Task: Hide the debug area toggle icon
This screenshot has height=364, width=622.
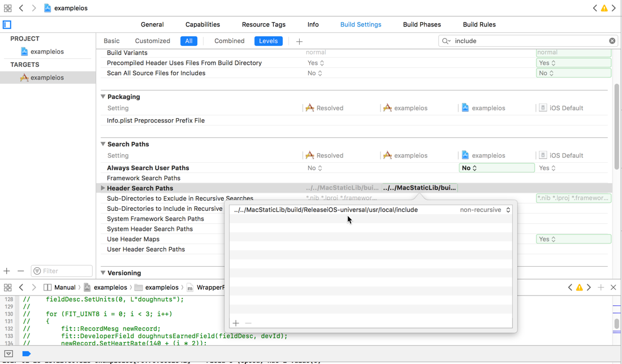Action: click(x=8, y=354)
